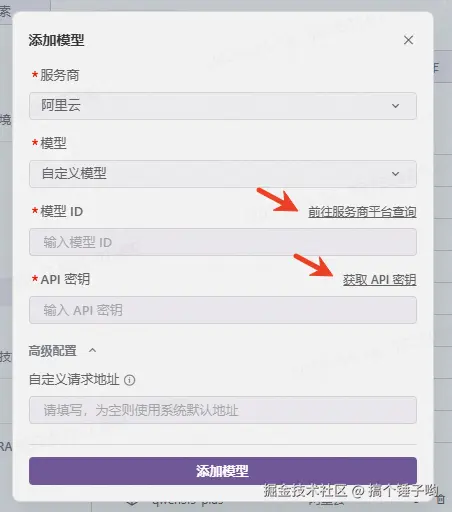Follow the 前往服务商平台查询 link
The height and width of the screenshot is (512, 452).
(362, 212)
